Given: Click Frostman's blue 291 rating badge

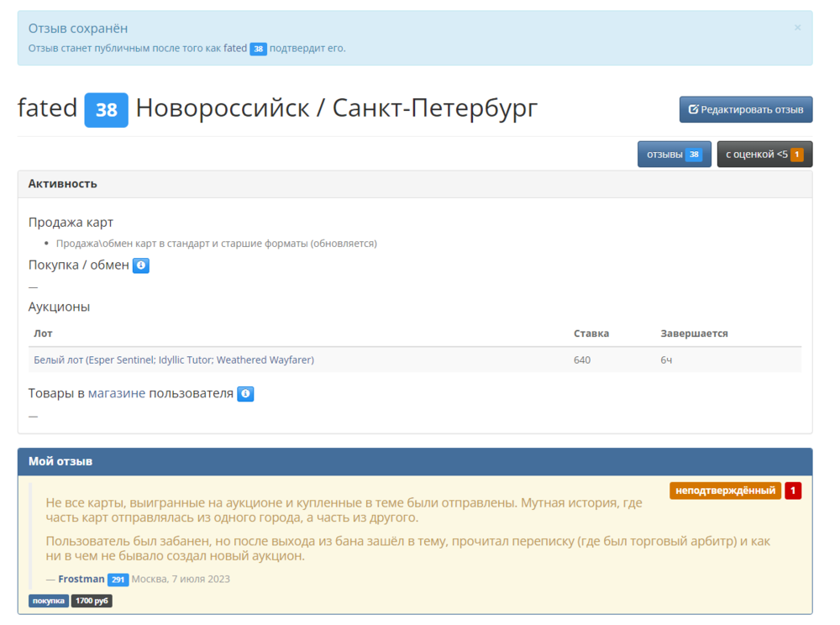Looking at the screenshot, I should pos(118,580).
